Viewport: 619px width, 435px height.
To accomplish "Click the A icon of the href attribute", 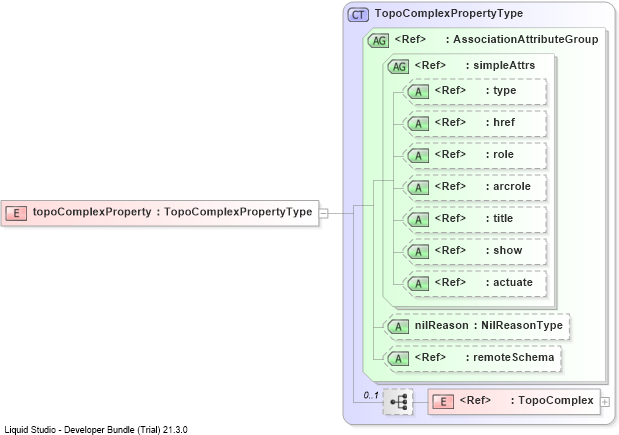I will point(418,124).
